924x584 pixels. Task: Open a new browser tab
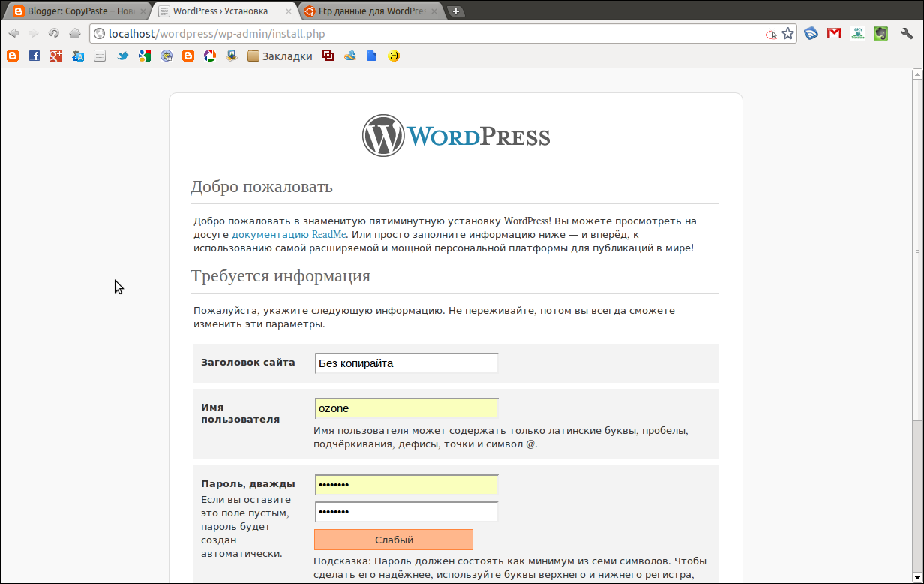pos(456,11)
